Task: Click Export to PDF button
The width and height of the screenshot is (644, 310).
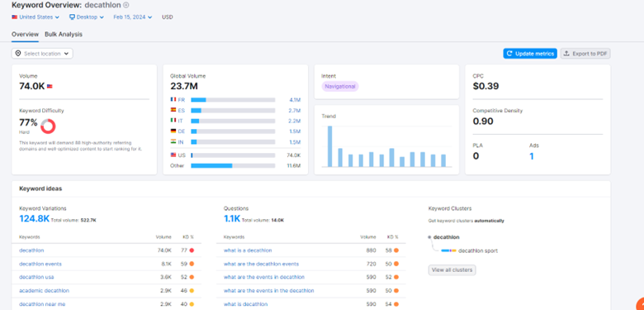Action: (x=585, y=54)
